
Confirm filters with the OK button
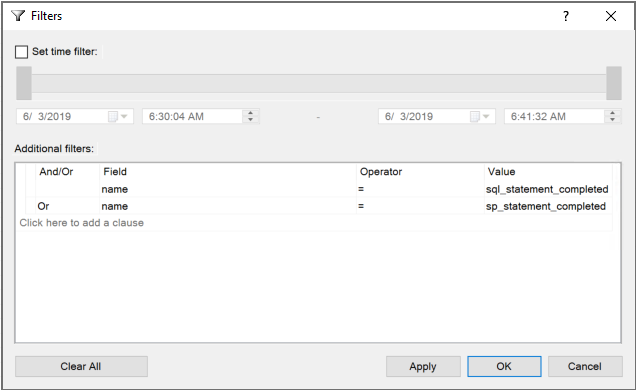[504, 366]
